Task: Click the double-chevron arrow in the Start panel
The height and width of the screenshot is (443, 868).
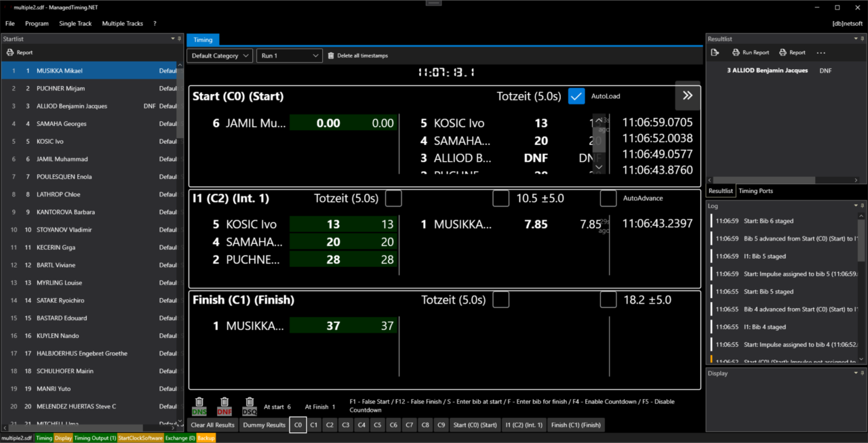Action: point(688,96)
